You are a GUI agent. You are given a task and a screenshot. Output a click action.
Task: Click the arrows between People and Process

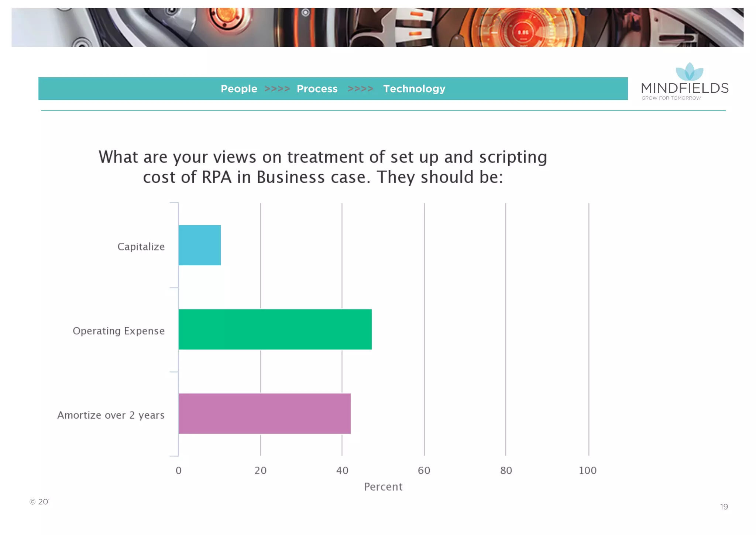click(277, 89)
